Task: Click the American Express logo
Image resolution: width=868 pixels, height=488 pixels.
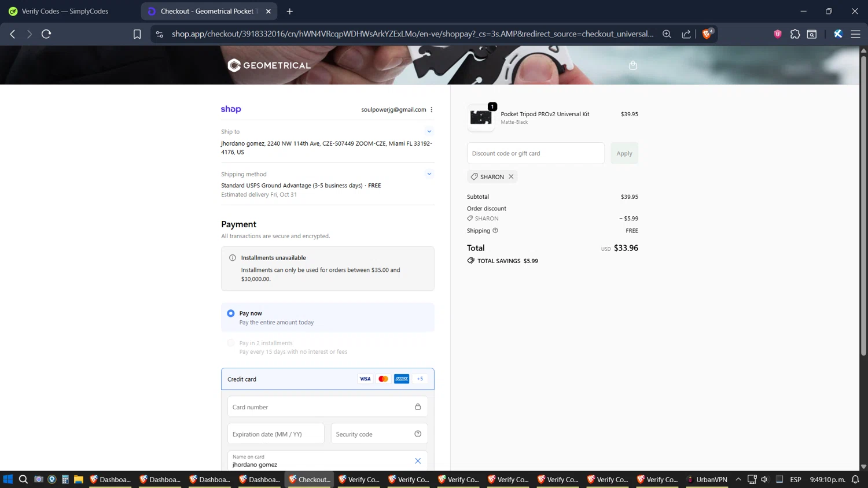Action: (402, 379)
